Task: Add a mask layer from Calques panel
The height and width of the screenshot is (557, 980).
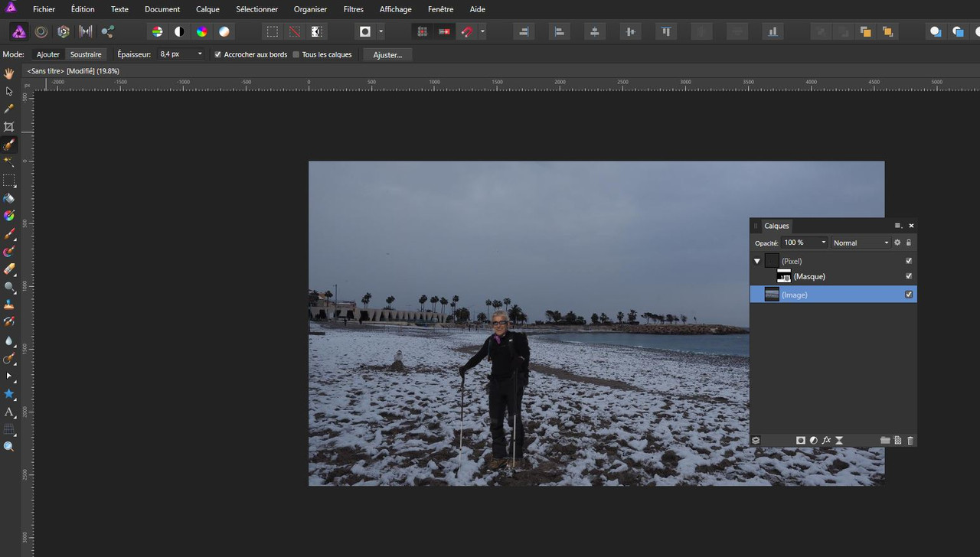Action: point(800,441)
